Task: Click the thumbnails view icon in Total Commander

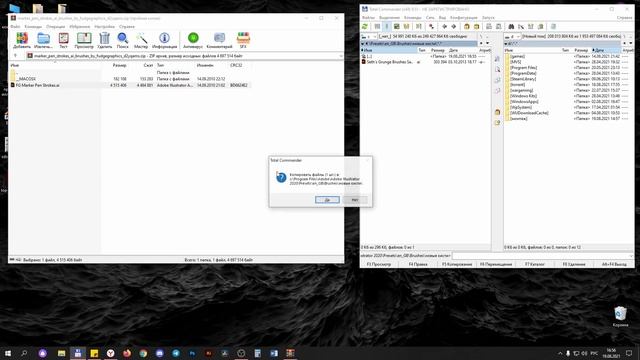Action: [x=396, y=27]
